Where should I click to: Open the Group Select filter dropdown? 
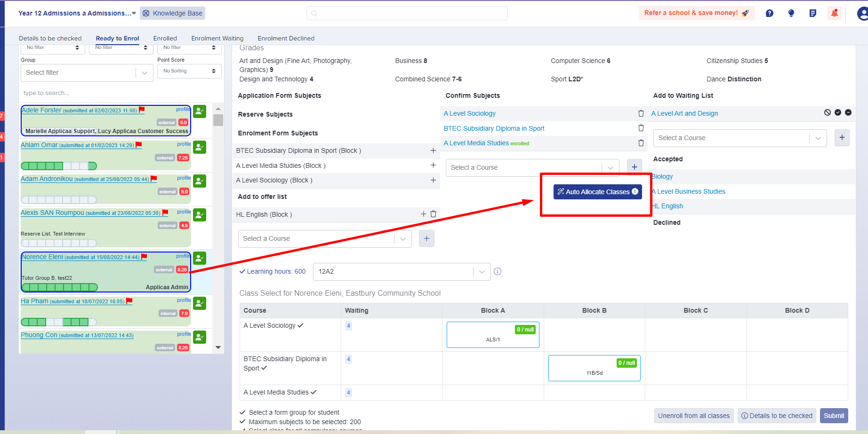pyautogui.click(x=87, y=72)
